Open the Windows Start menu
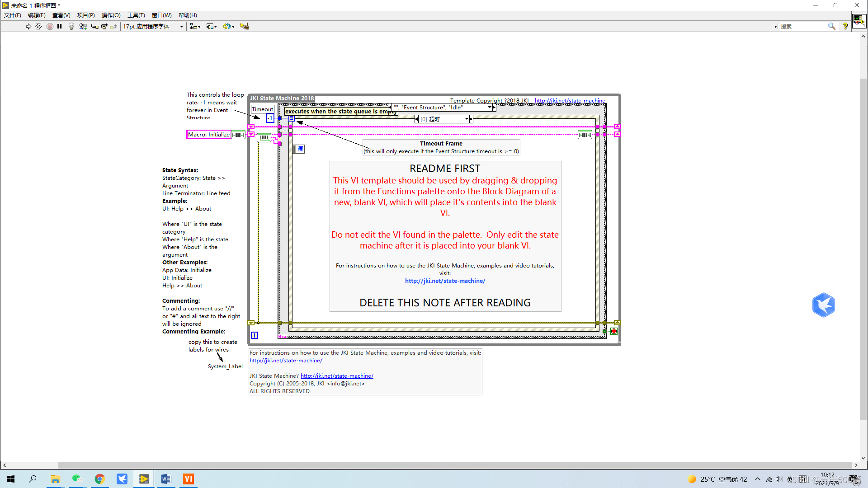868x488 pixels. coord(11,479)
